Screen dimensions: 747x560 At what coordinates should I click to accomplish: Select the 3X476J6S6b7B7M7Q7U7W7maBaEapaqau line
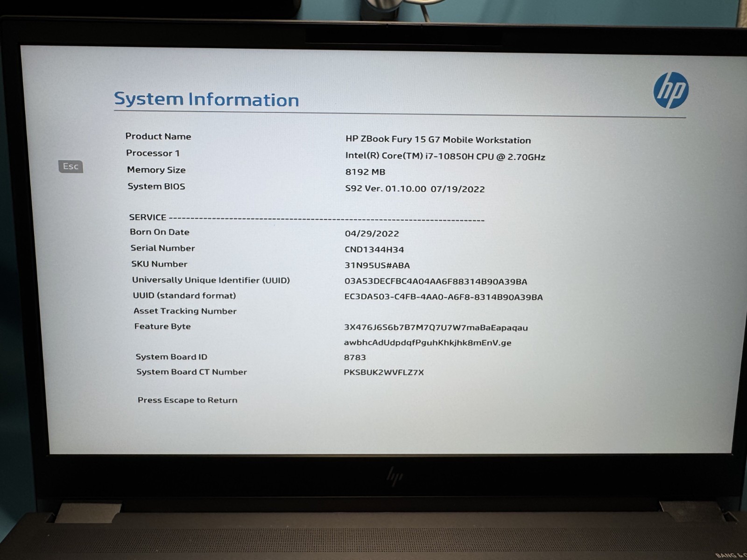pos(436,328)
